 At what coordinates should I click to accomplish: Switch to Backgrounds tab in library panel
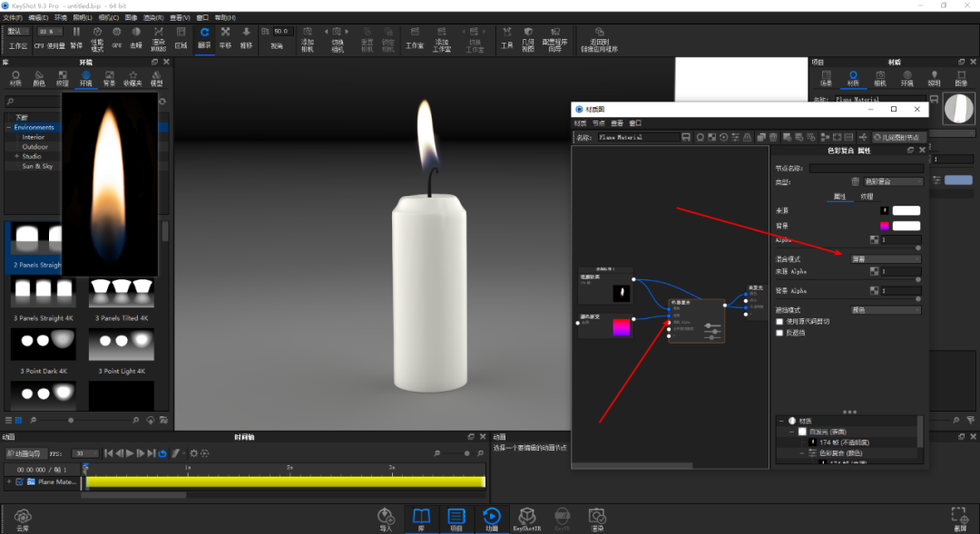point(110,78)
